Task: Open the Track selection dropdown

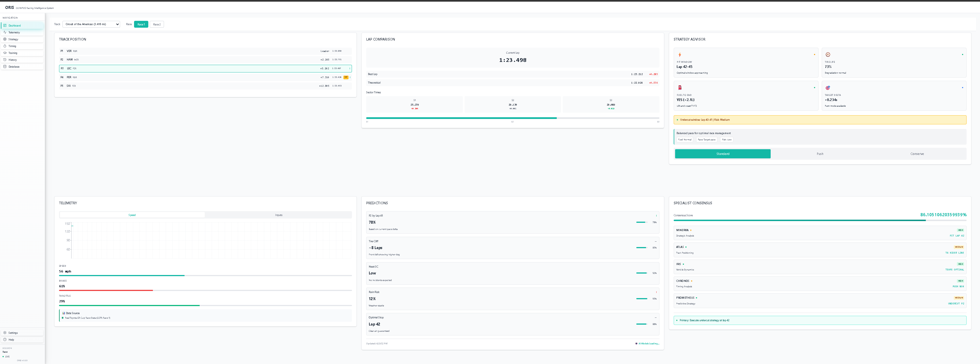Action: click(91, 24)
